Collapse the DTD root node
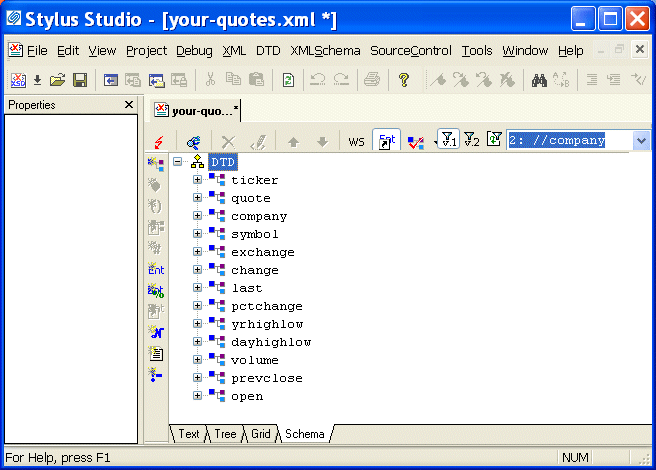The width and height of the screenshot is (656, 470). [x=178, y=162]
